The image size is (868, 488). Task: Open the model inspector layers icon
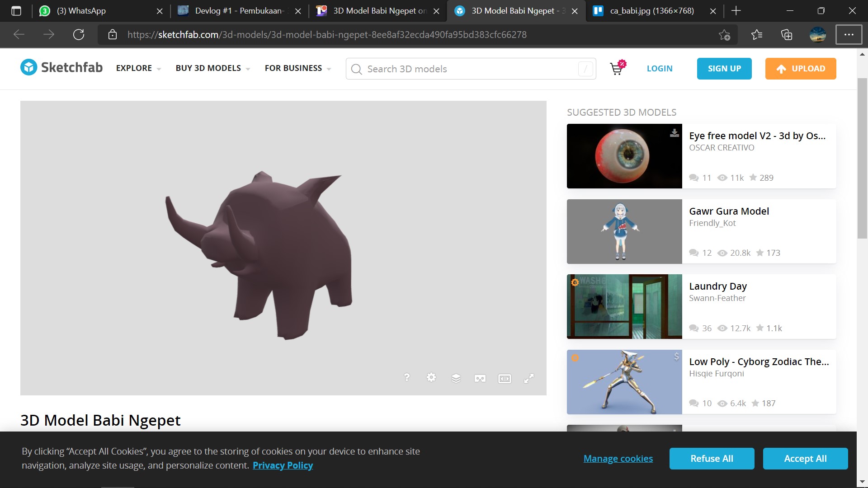click(x=456, y=378)
